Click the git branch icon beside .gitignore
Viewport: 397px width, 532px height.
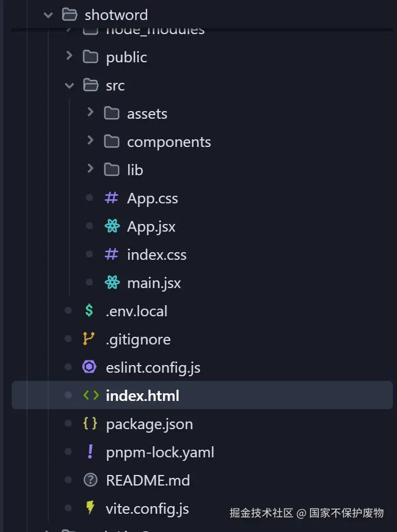click(x=89, y=339)
